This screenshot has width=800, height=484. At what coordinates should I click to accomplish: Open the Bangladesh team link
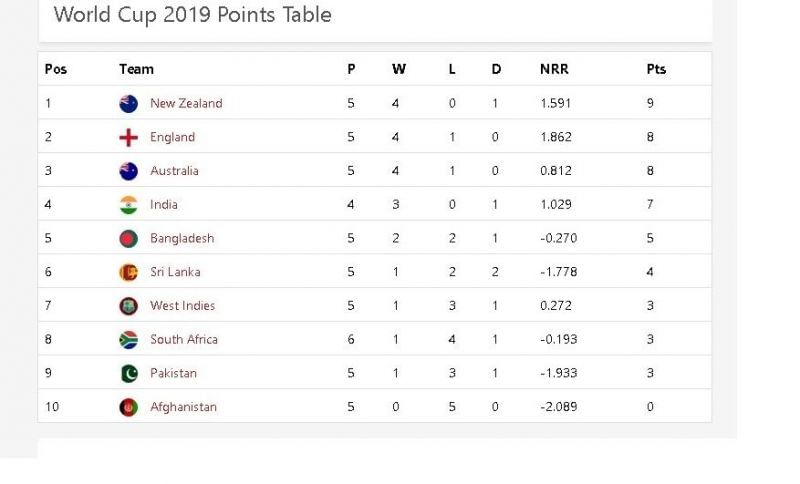pyautogui.click(x=182, y=239)
